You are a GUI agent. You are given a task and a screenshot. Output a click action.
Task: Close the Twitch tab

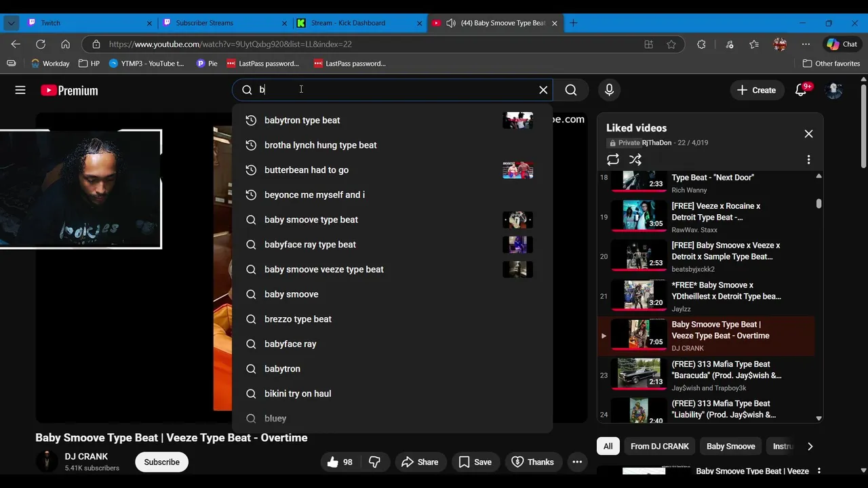pos(150,23)
